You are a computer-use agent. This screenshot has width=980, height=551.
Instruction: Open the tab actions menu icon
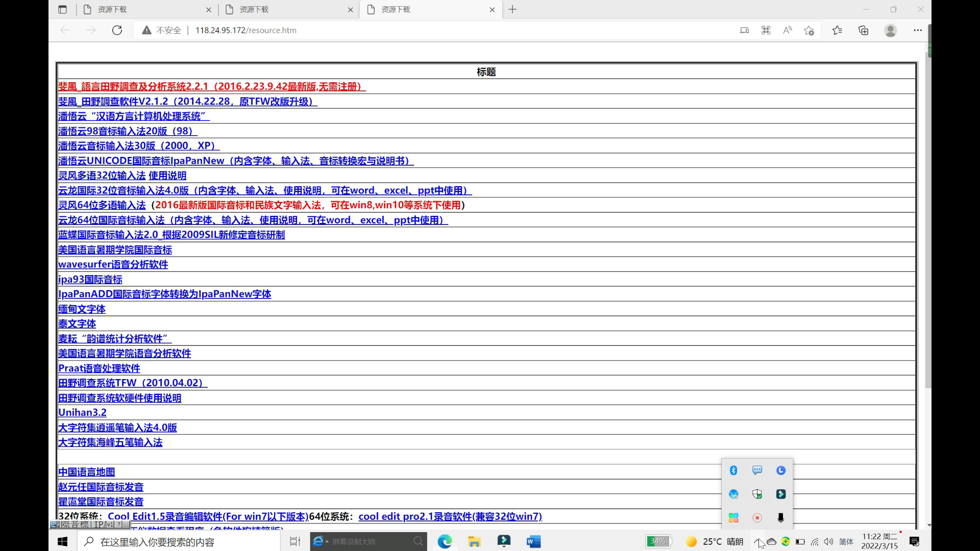coord(62,9)
